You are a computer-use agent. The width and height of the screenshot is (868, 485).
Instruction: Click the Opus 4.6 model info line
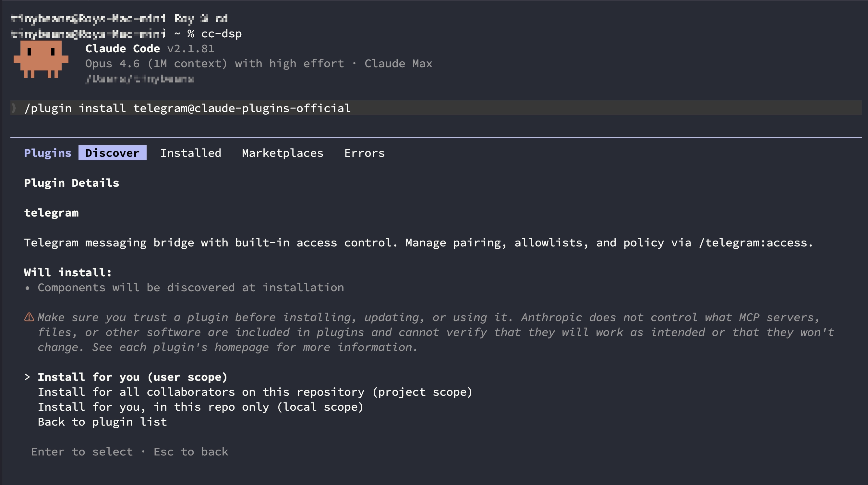pos(258,64)
